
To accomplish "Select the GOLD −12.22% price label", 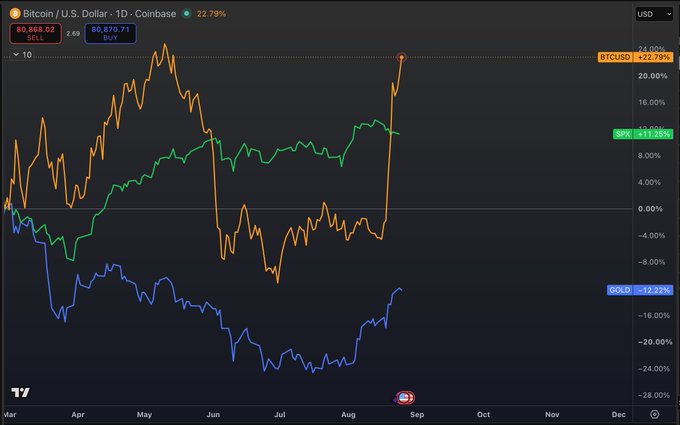I will pos(640,290).
